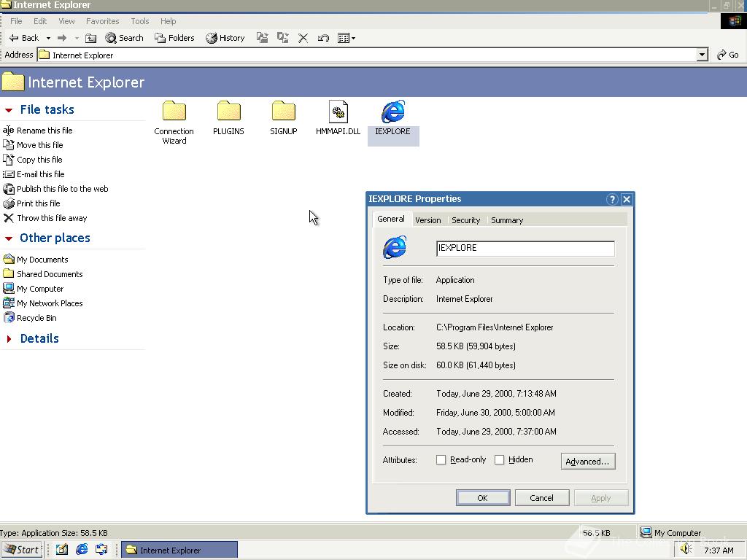Open the History toolbar button
747x560 pixels.
[x=225, y=38]
